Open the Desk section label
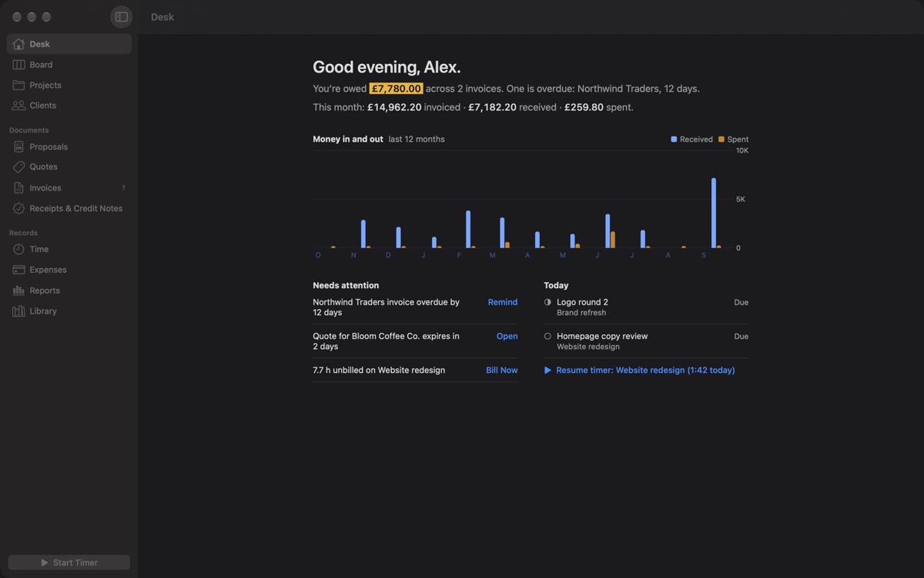This screenshot has width=924, height=578. pos(39,44)
